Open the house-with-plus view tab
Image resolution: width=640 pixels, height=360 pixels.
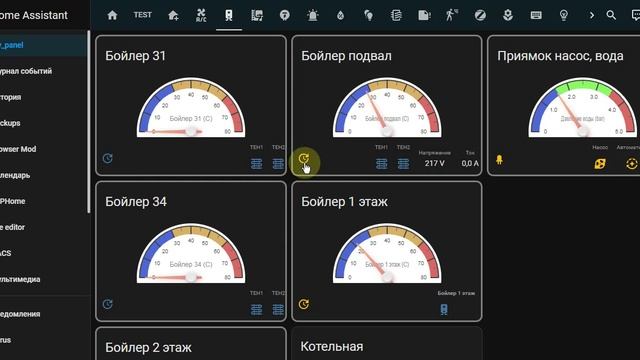tap(173, 16)
